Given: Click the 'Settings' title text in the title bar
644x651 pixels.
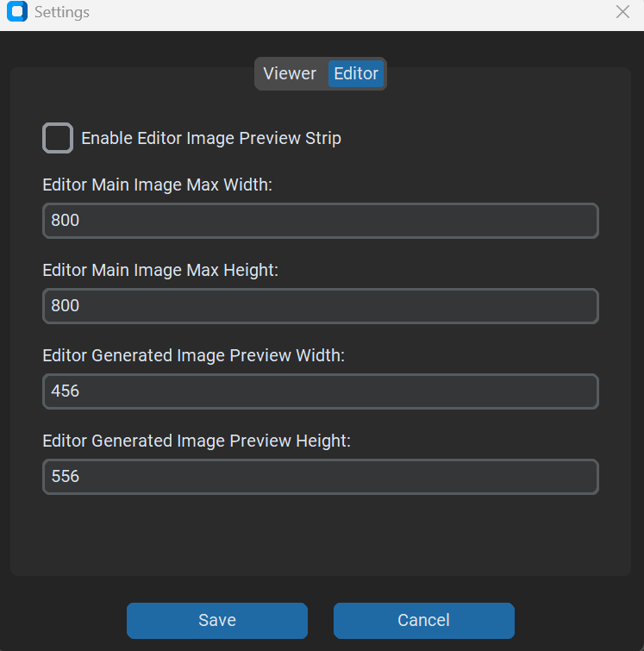Looking at the screenshot, I should tap(61, 13).
